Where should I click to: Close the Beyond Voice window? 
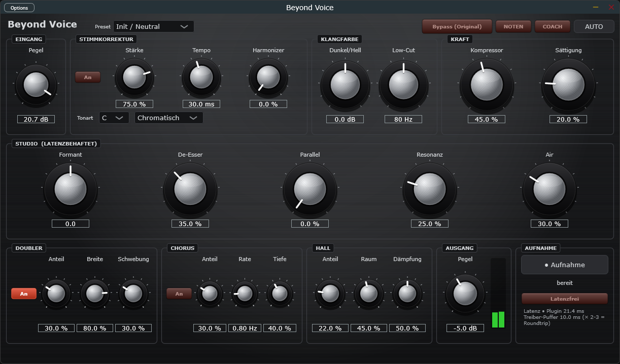click(x=611, y=7)
